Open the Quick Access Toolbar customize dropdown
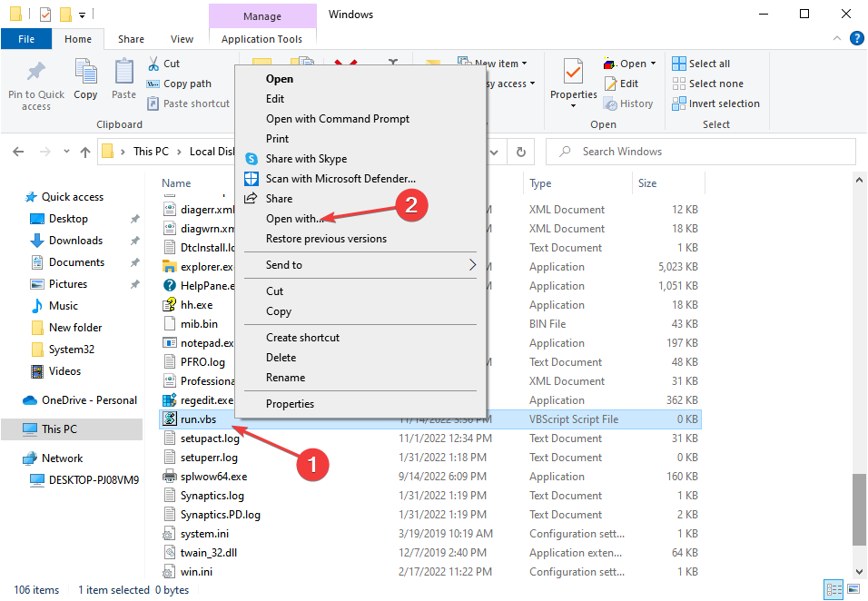This screenshot has height=601, width=868. click(82, 15)
